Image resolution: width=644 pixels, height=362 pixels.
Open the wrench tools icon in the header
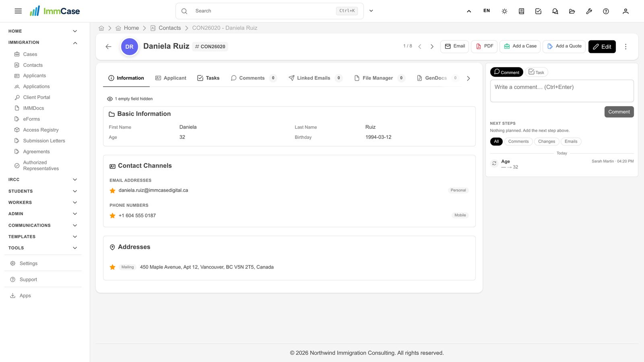[589, 11]
